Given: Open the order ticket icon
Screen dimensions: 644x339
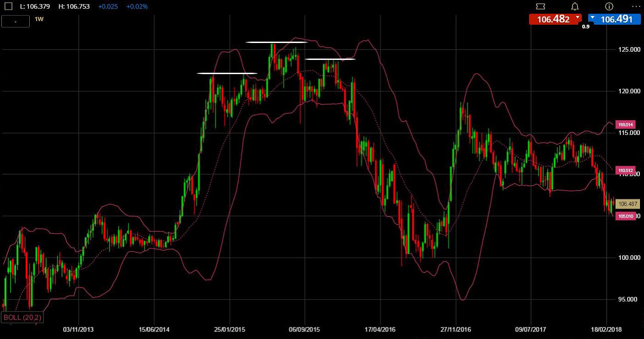Looking at the screenshot, I should tap(540, 6).
